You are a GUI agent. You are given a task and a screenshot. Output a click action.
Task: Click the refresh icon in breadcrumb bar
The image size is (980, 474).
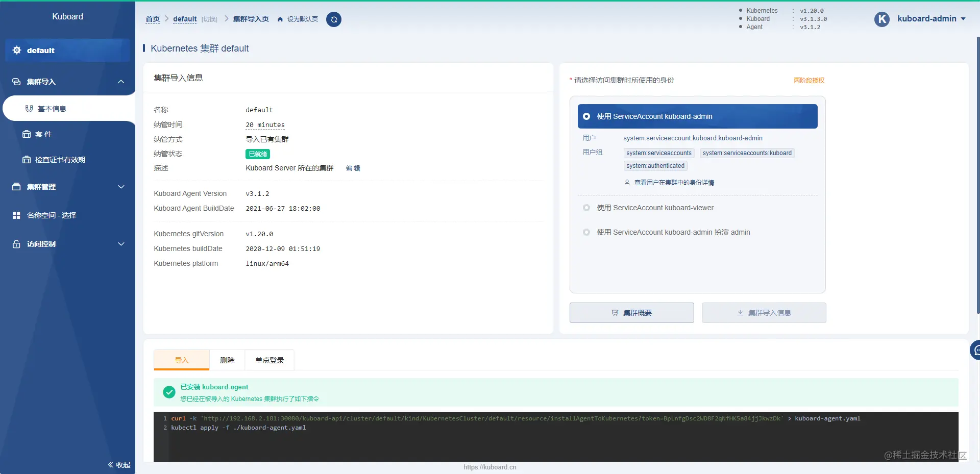click(x=334, y=19)
